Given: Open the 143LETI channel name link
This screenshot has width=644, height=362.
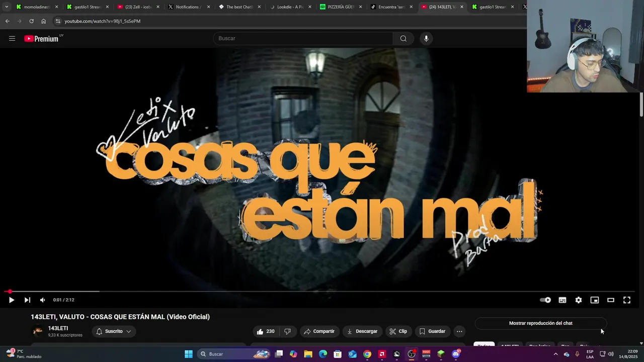Looking at the screenshot, I should coord(58,328).
